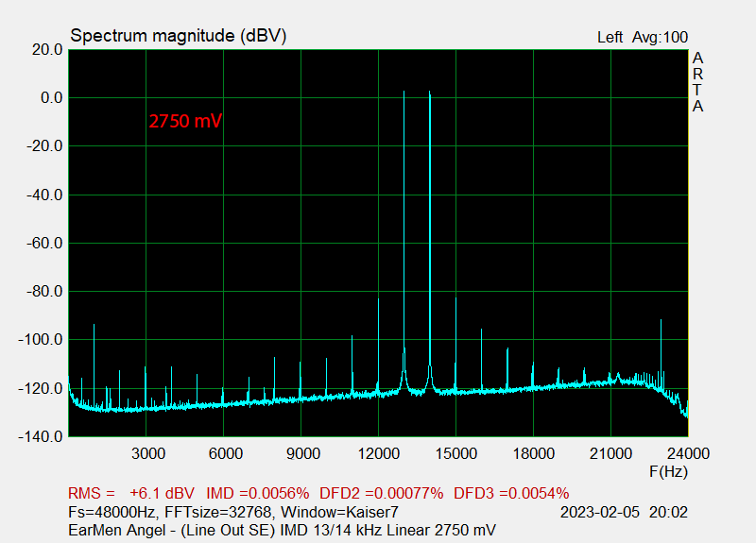Screen dimensions: 756x543
Task: Click the '20.0' y-axis label
Action: (x=47, y=50)
